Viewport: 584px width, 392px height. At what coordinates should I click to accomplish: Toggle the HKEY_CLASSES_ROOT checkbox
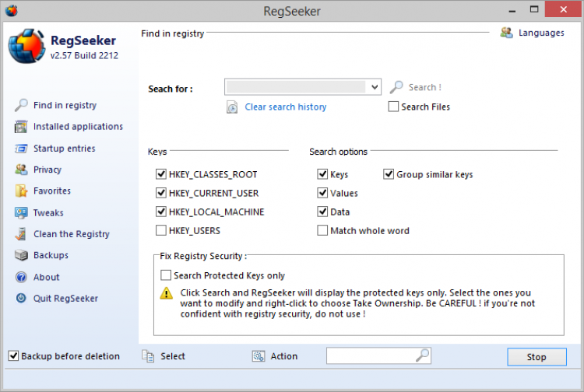pos(161,174)
